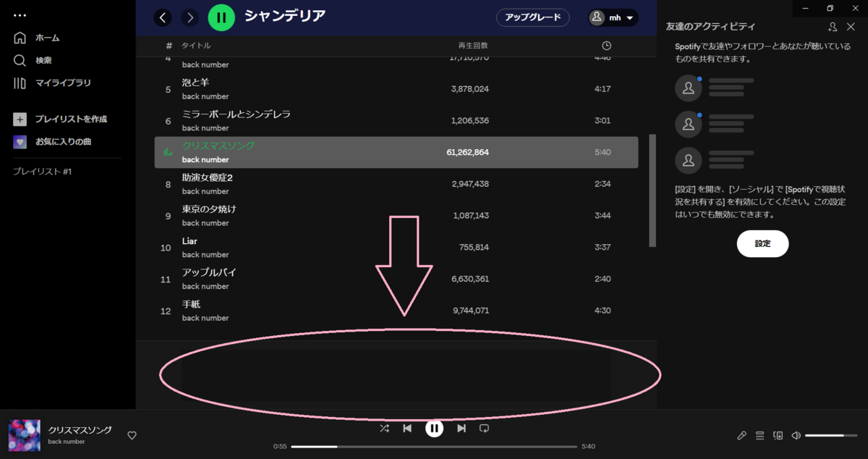
Task: Toggle shuffle playback
Action: (384, 429)
